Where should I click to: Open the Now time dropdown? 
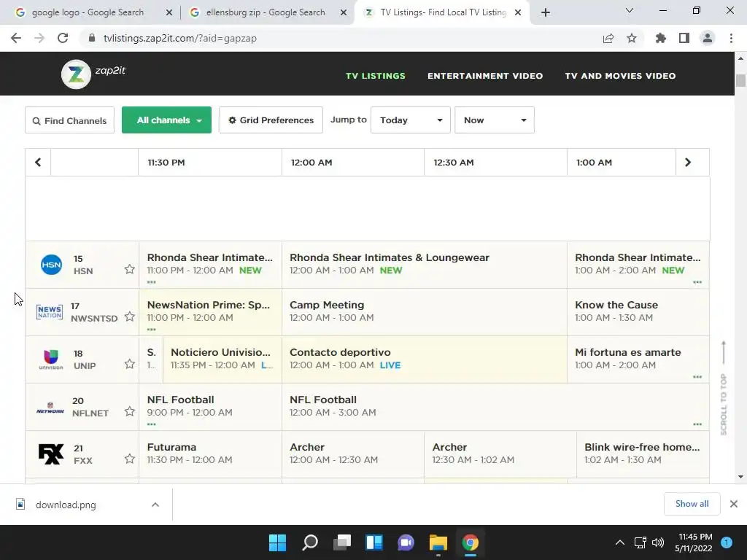494,120
